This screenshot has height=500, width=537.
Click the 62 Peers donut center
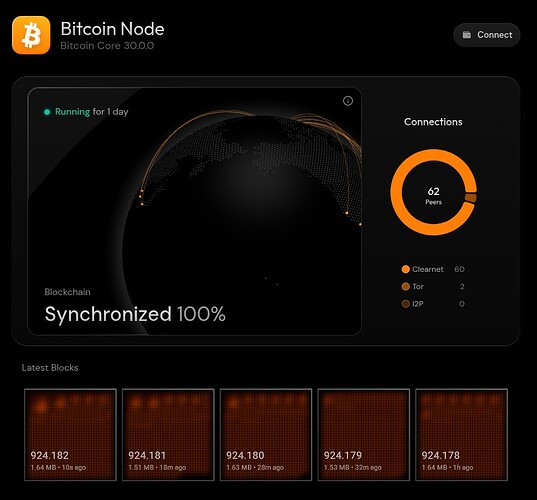coord(433,196)
